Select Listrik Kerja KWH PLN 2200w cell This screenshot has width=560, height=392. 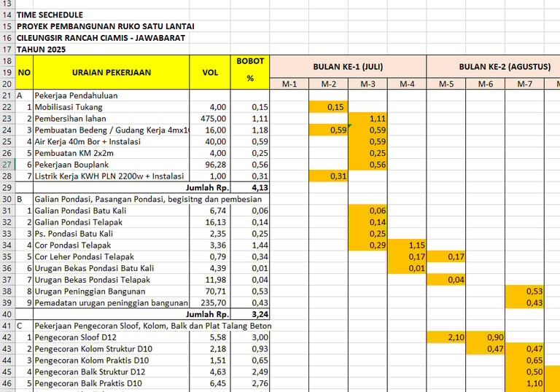click(112, 176)
